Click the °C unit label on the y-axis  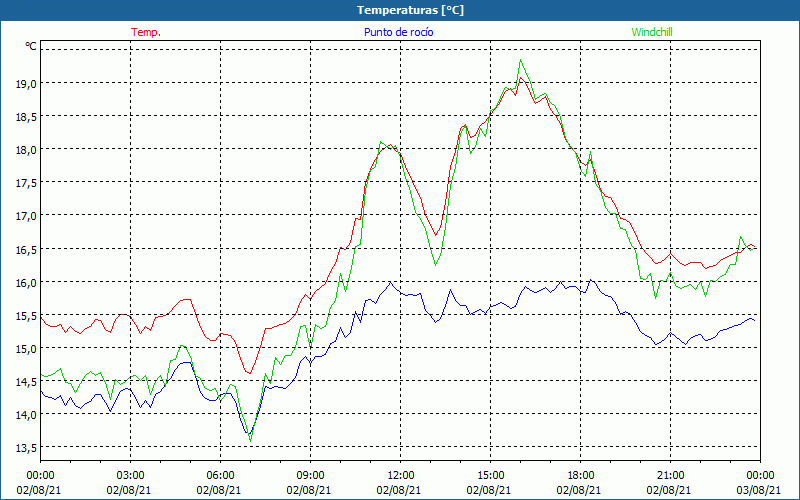[x=31, y=46]
